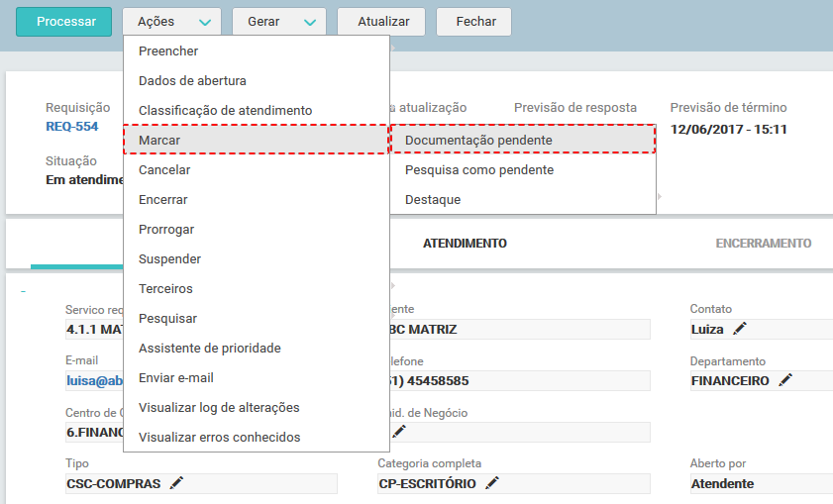Choose Suspender from the menu

[x=257, y=259]
